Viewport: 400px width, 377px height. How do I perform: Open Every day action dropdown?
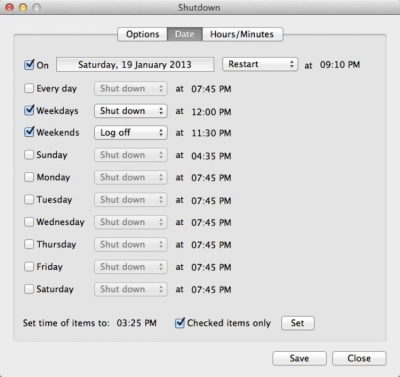(131, 89)
